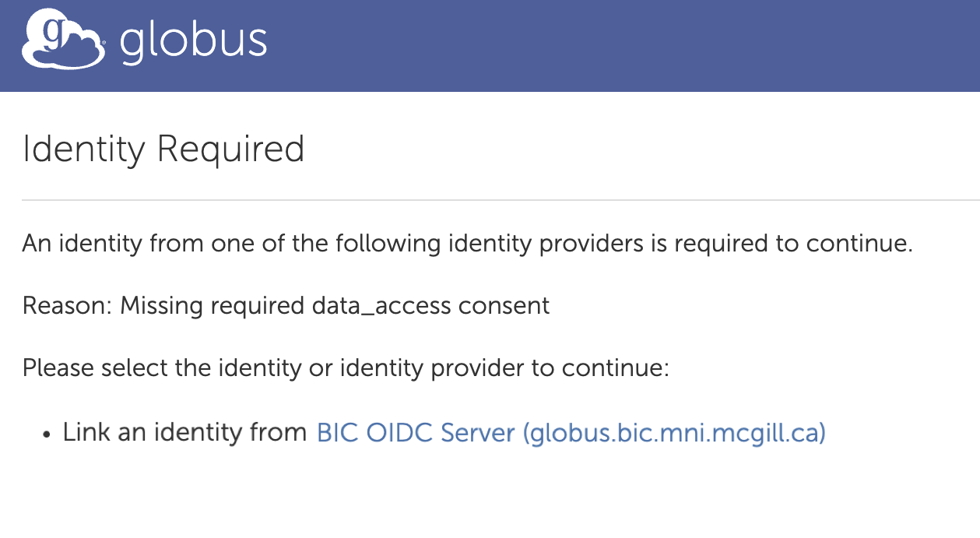This screenshot has height=538, width=980.
Task: Click the "Link an identity from" text
Action: (x=184, y=433)
